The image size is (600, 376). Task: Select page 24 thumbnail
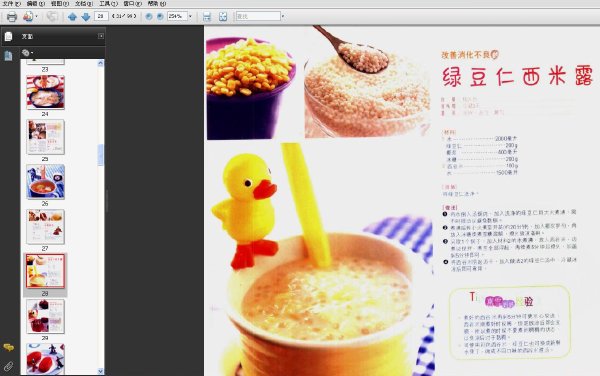(x=45, y=93)
